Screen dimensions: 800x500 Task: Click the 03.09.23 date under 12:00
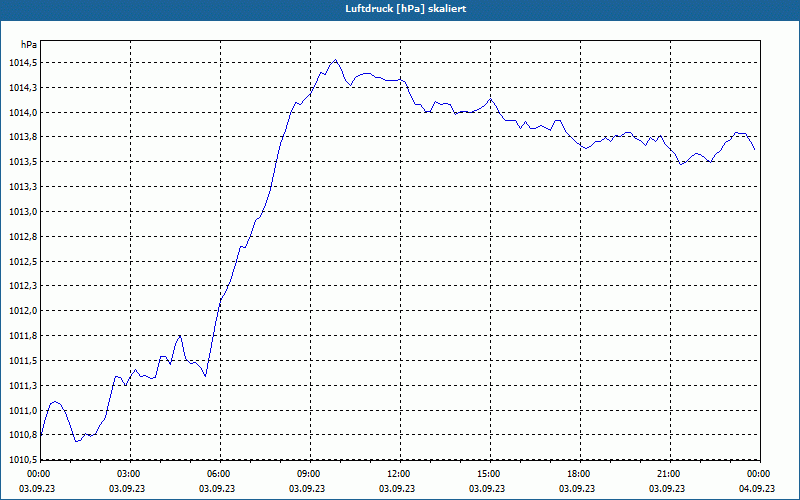tap(397, 488)
